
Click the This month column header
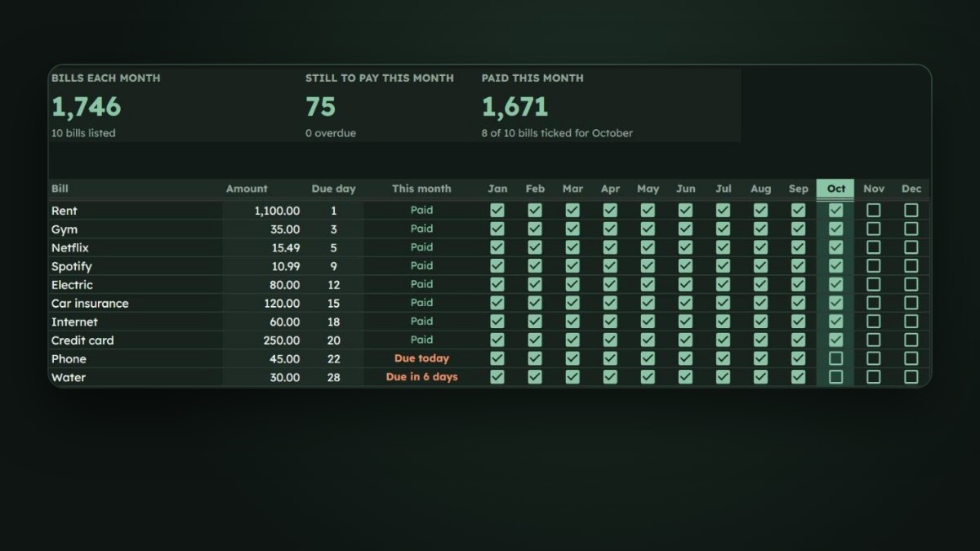click(x=421, y=189)
